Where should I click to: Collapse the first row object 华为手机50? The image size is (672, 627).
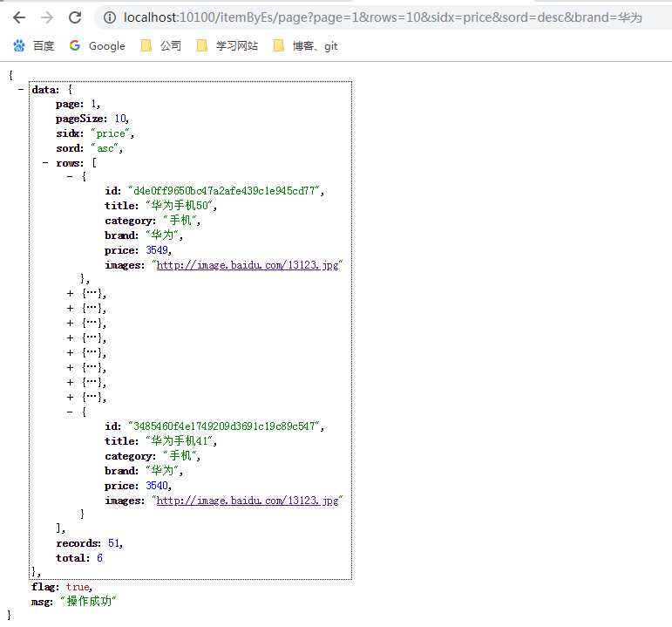tap(70, 176)
